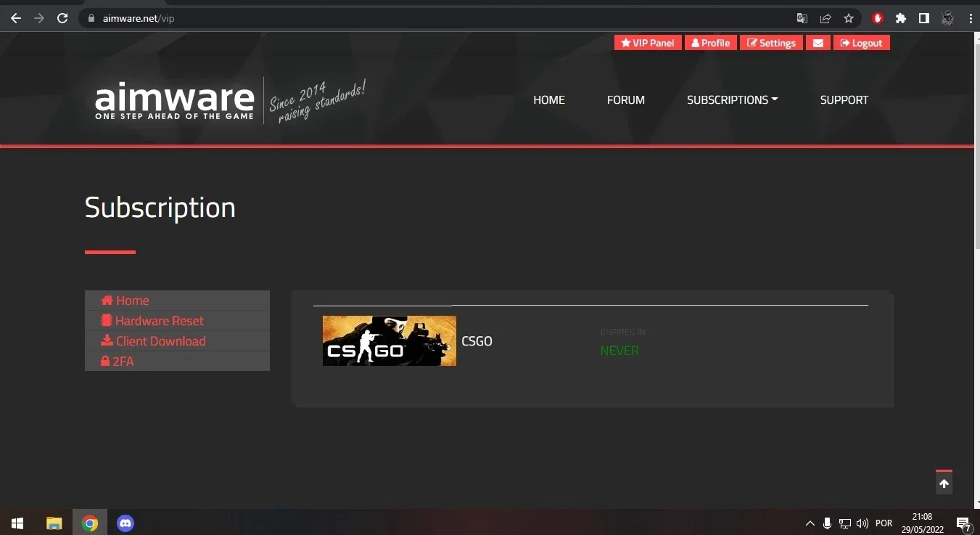The height and width of the screenshot is (535, 980).
Task: Click the browser forward arrow
Action: [39, 18]
